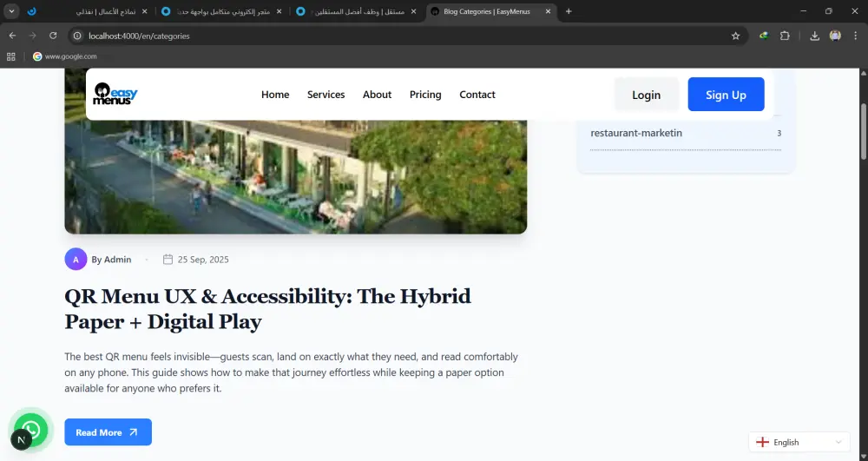Open a new browser tab

(x=569, y=11)
